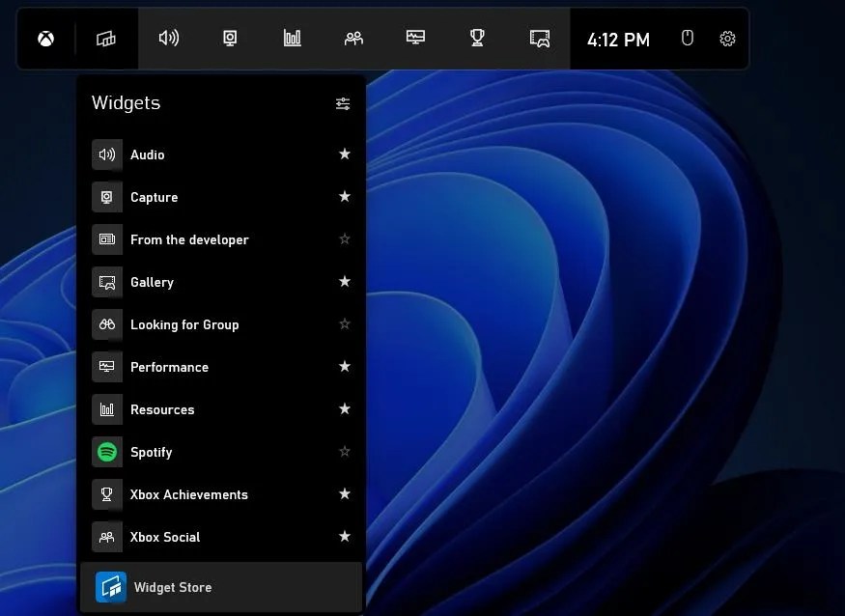845x616 pixels.
Task: Launch the Spotify widget
Action: click(152, 452)
